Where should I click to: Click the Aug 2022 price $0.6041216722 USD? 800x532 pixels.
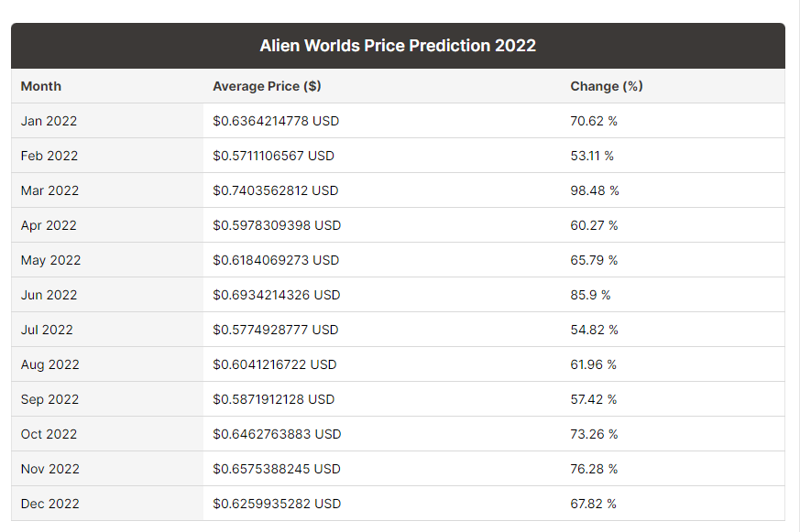[275, 364]
